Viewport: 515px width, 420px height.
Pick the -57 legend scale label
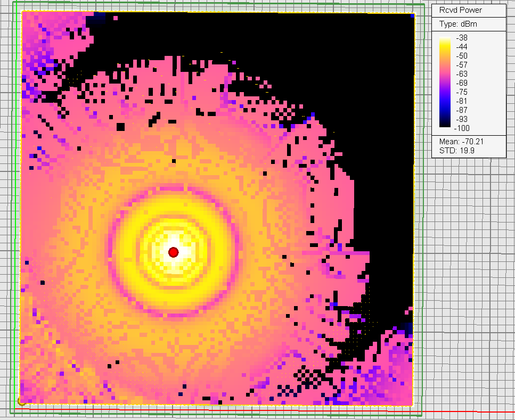(x=461, y=65)
